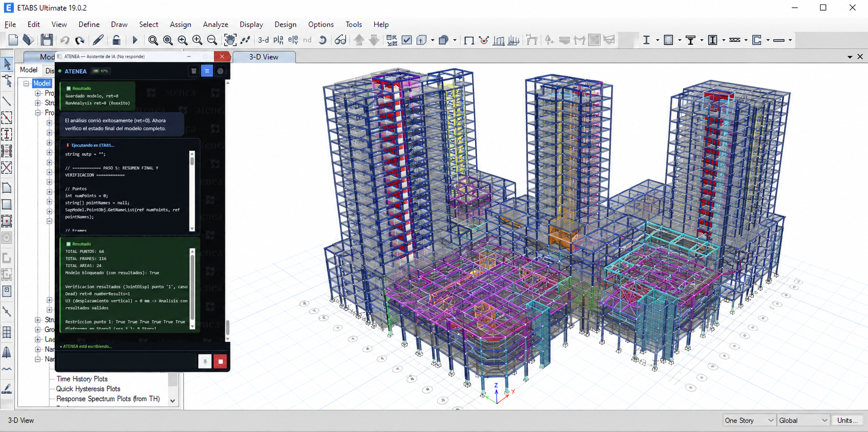Set plan view using the toolbar icon
The height and width of the screenshot is (432, 868).
pyautogui.click(x=278, y=40)
